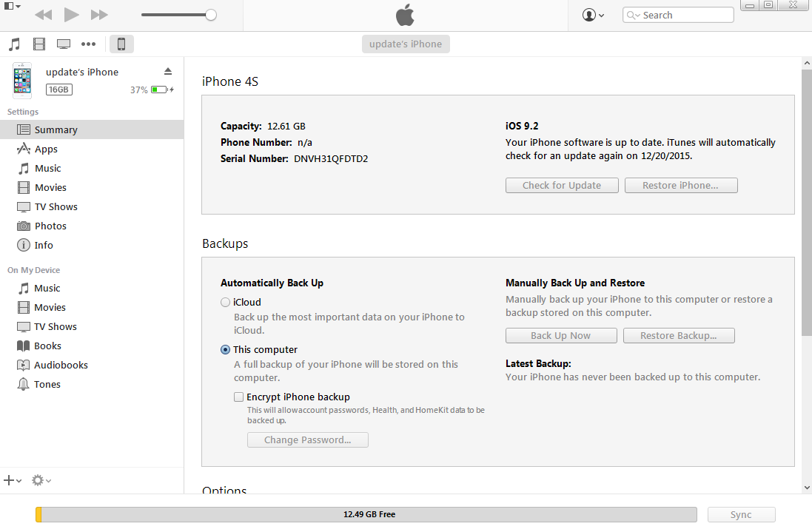Open the gear actions menu at bottom
This screenshot has width=812, height=532.
click(41, 480)
